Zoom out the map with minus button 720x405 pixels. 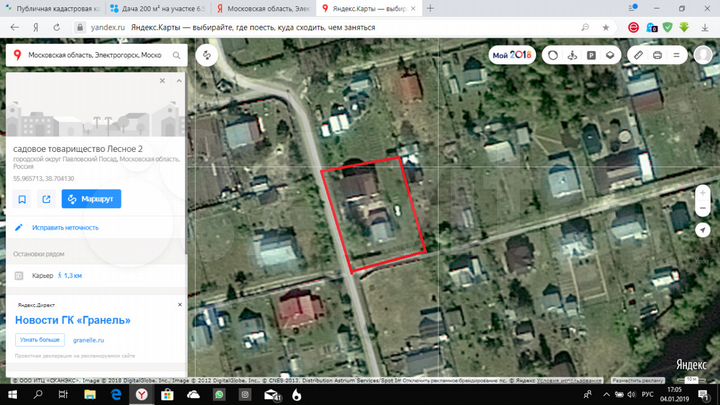tap(703, 208)
